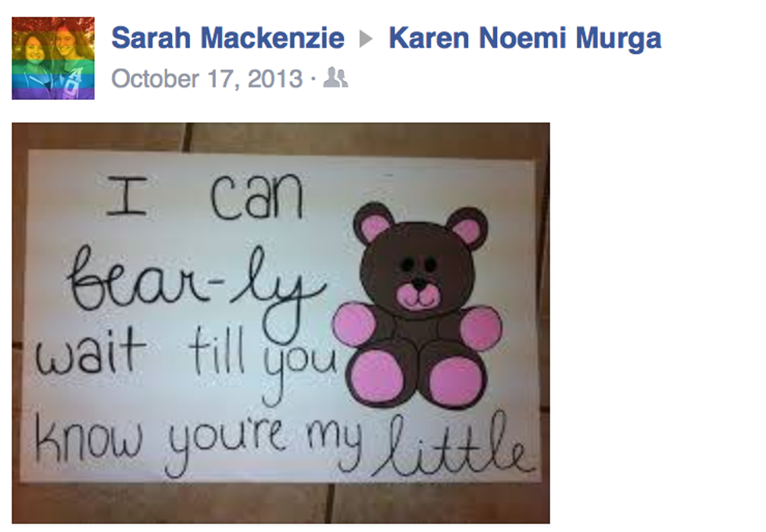Open the October 17, 2013 timestamp
Image resolution: width=766 pixels, height=532 pixels.
click(x=207, y=79)
